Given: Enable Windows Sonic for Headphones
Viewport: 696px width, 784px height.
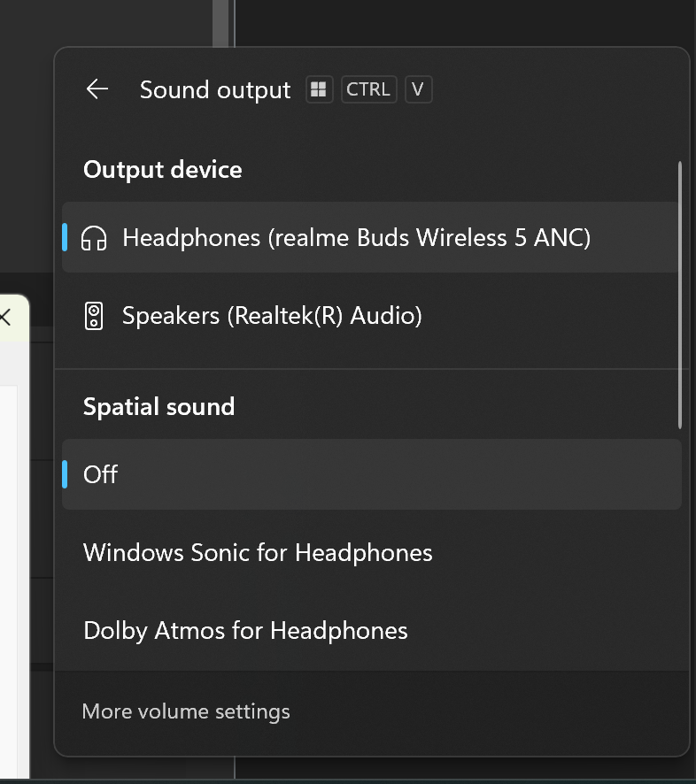Looking at the screenshot, I should click(x=372, y=552).
